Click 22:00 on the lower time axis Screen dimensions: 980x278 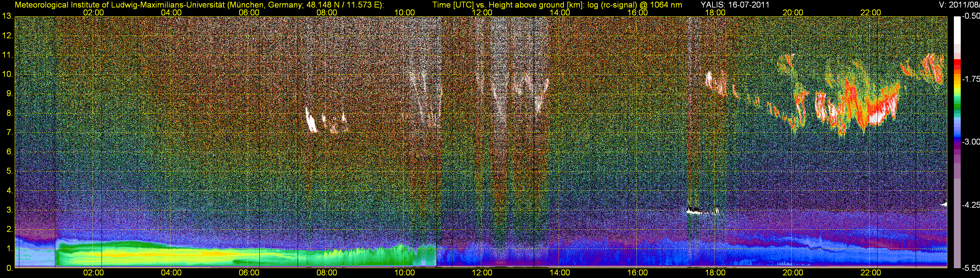871,273
